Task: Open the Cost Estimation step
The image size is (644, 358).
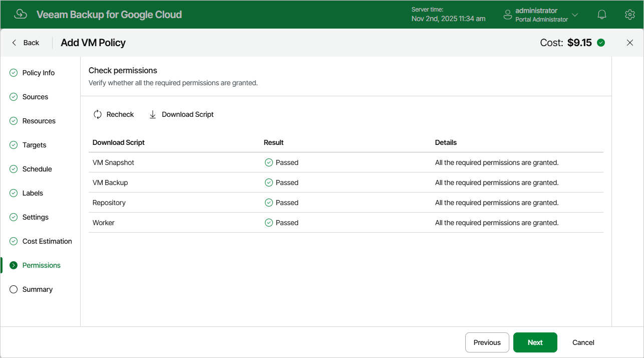Action: pos(47,241)
